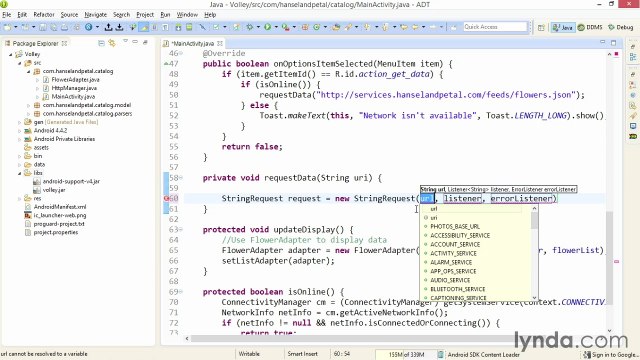Click the Android Virtual Device Manager icon
640x360 pixels.
coord(189,27)
